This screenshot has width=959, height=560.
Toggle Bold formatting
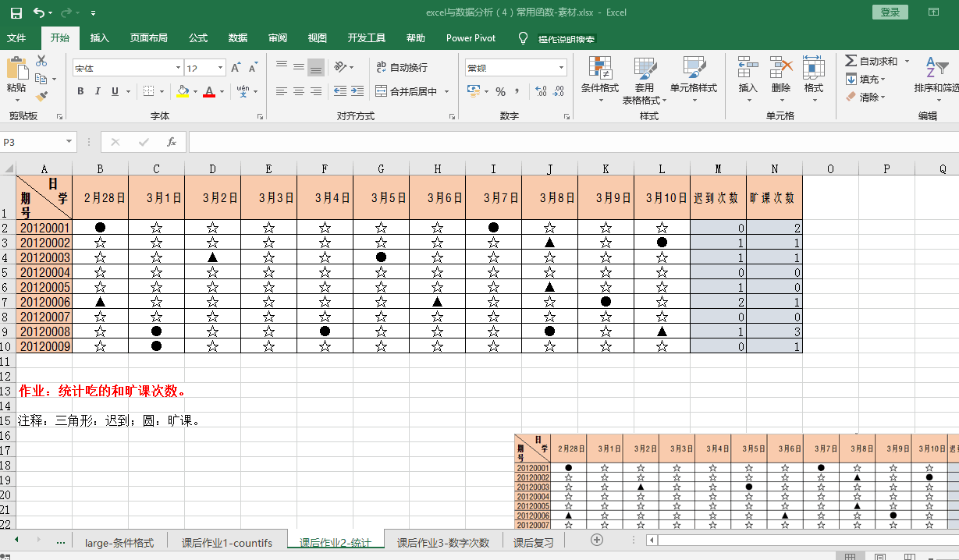coord(80,91)
